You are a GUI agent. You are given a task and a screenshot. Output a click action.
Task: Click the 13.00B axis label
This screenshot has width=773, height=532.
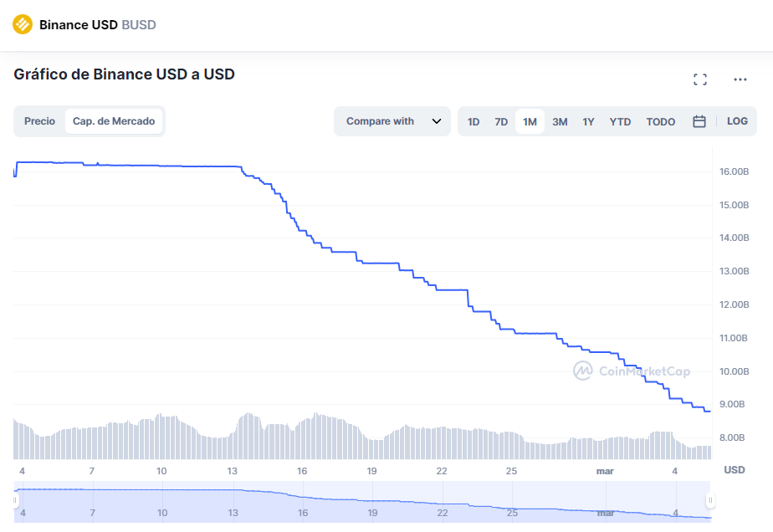pos(734,271)
